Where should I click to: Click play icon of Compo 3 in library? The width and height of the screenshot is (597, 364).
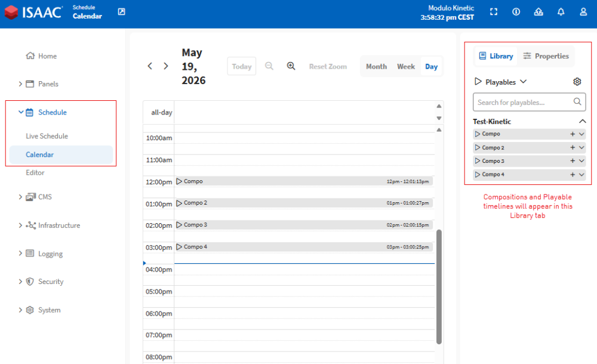pos(478,161)
